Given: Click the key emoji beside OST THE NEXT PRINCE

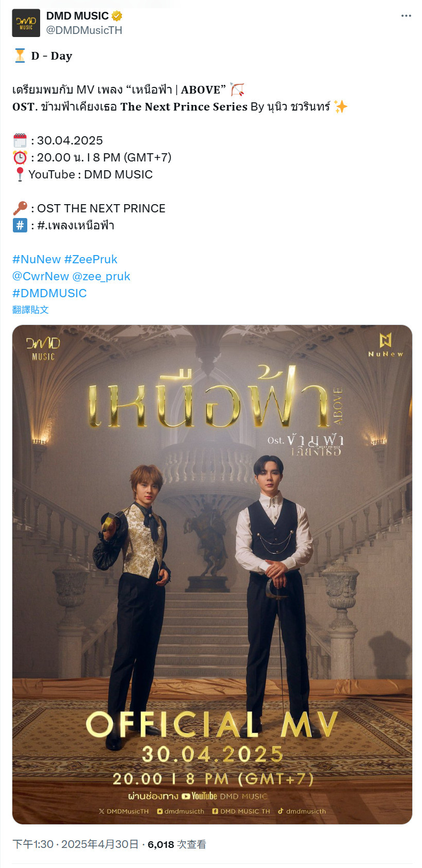Looking at the screenshot, I should tap(20, 208).
